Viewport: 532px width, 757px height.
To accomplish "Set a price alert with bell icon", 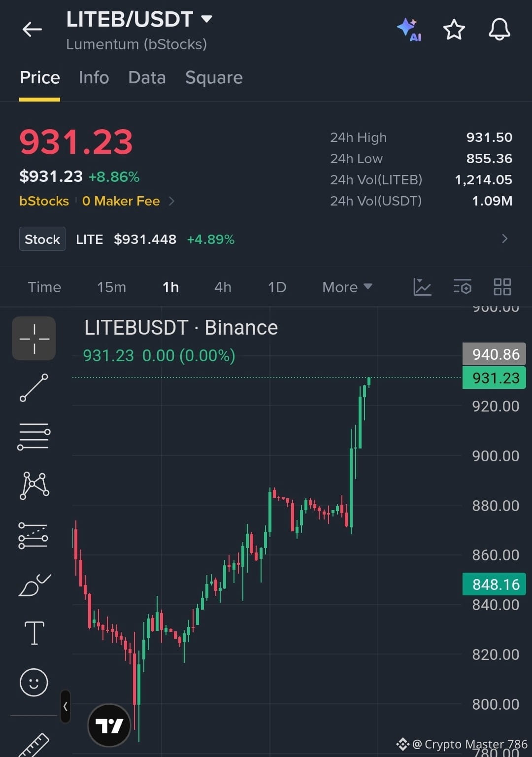I will [499, 30].
